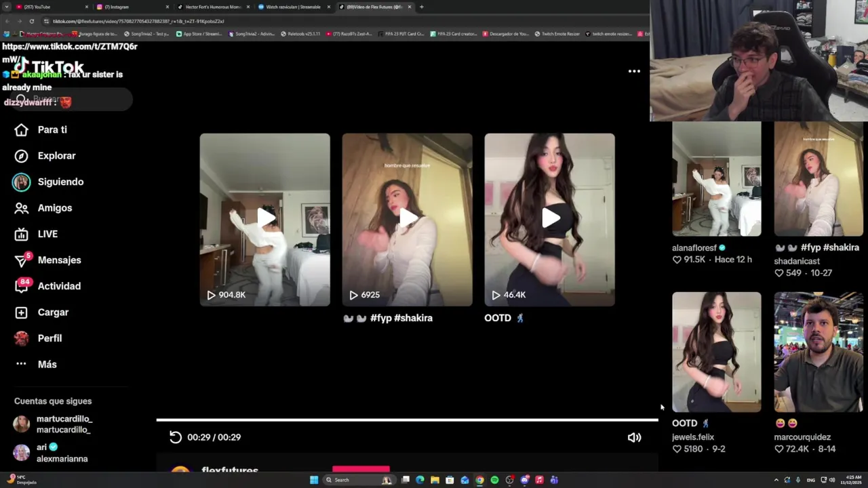
Task: Click the OOTD caption under third video
Action: [504, 318]
